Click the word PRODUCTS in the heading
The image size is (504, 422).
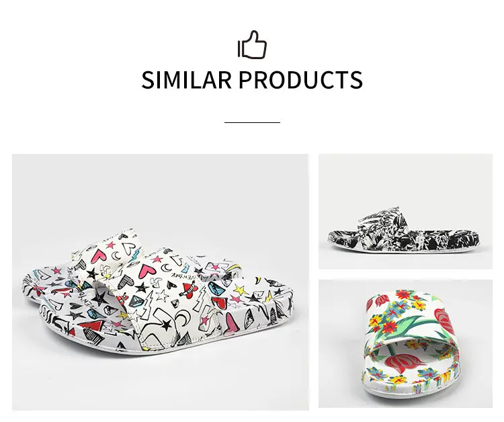click(x=301, y=80)
